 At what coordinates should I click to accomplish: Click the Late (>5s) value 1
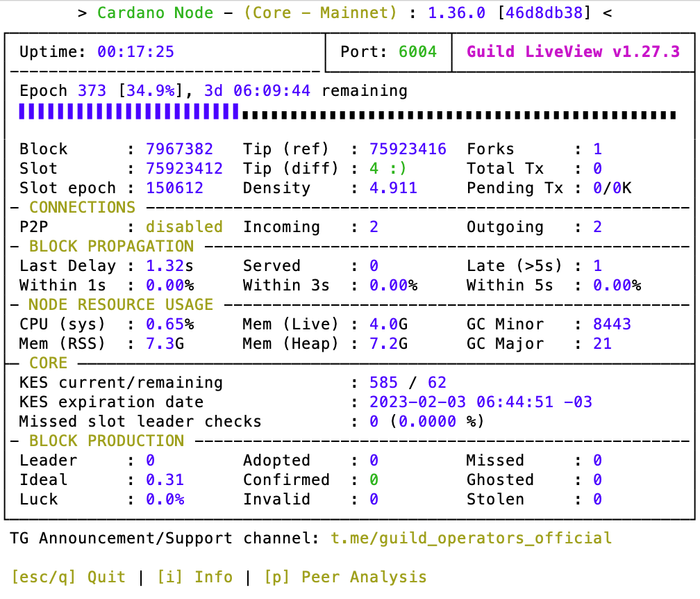(598, 265)
